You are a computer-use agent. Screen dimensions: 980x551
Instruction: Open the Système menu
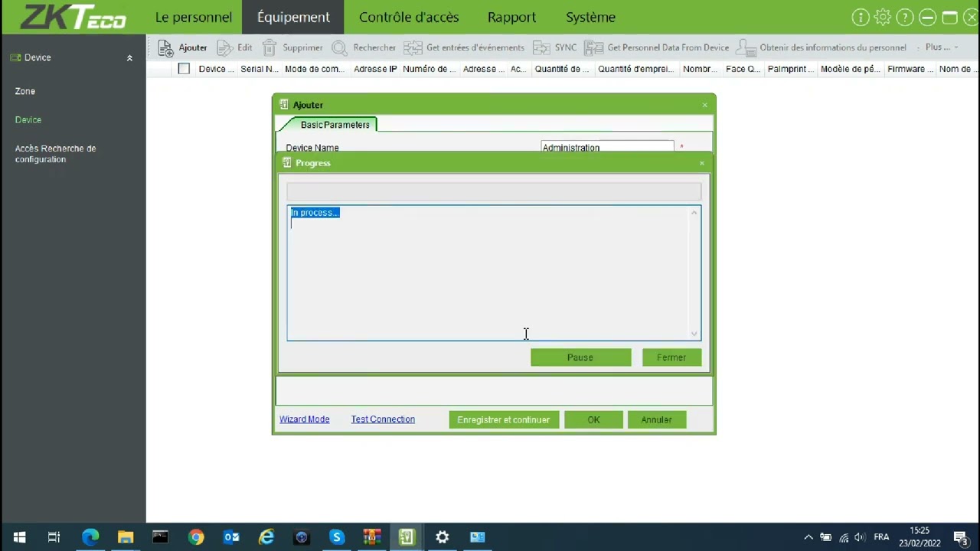point(590,17)
